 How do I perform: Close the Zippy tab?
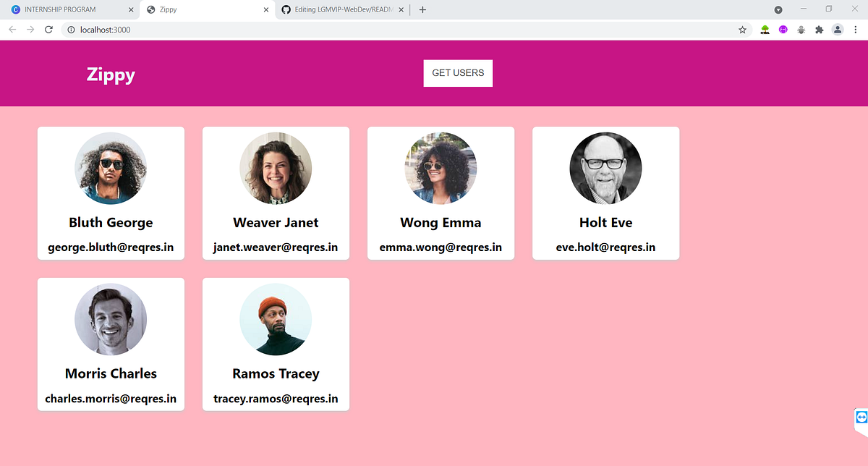click(266, 10)
